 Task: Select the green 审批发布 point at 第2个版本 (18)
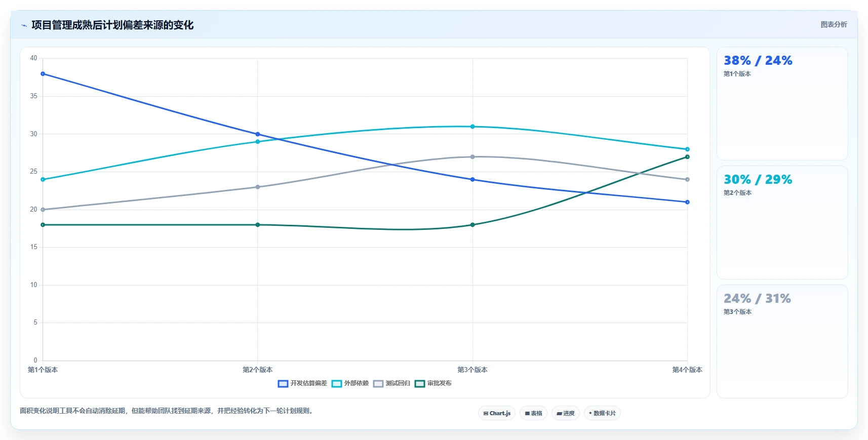[258, 225]
